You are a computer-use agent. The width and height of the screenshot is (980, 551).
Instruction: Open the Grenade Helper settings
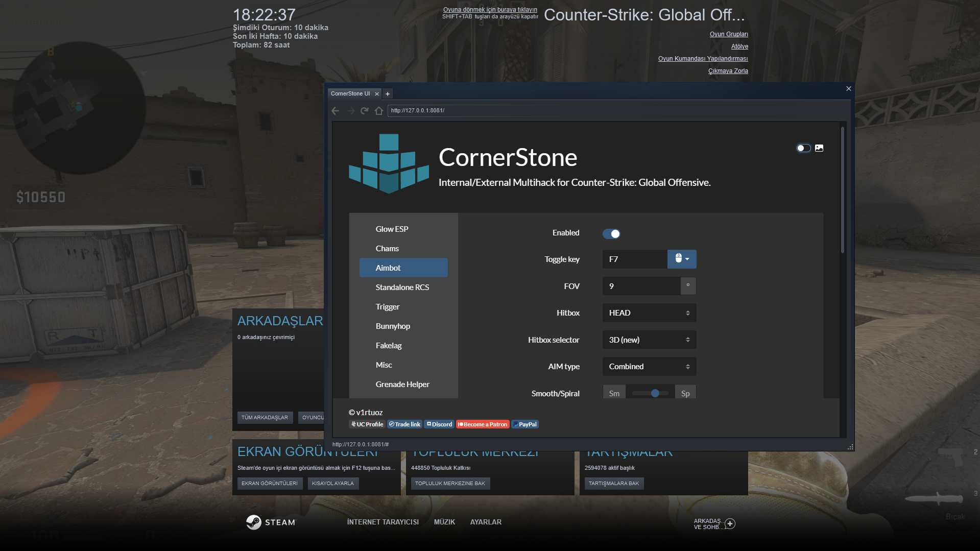point(403,385)
